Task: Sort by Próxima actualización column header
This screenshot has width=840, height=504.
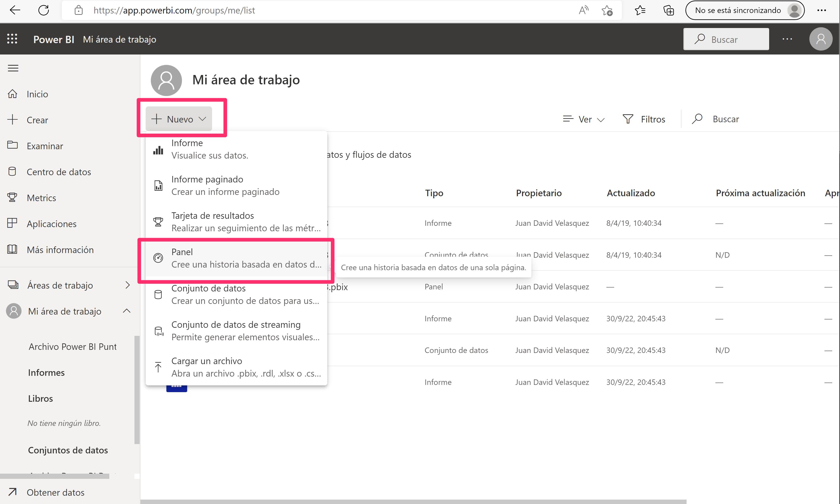Action: coord(760,193)
